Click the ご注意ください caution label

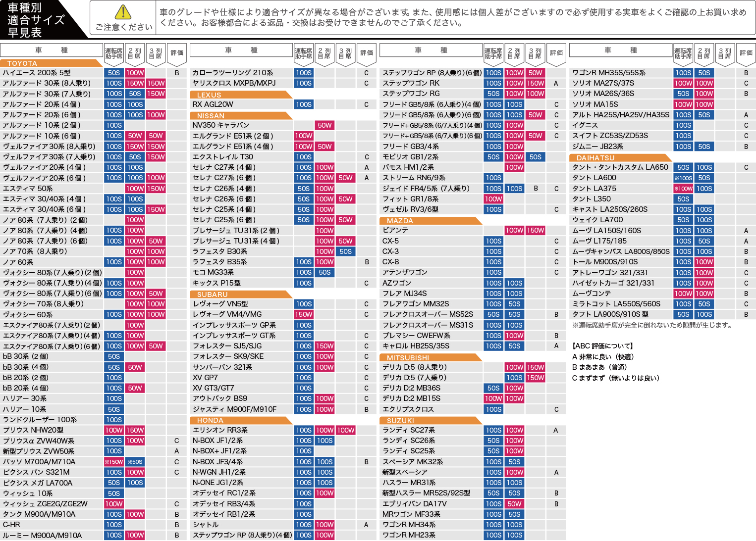[x=124, y=27]
